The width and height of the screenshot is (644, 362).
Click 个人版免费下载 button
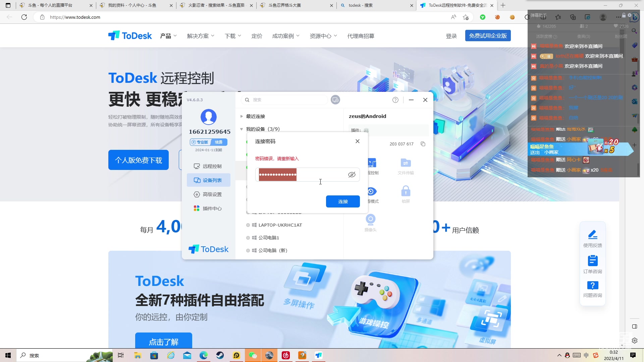[139, 160]
